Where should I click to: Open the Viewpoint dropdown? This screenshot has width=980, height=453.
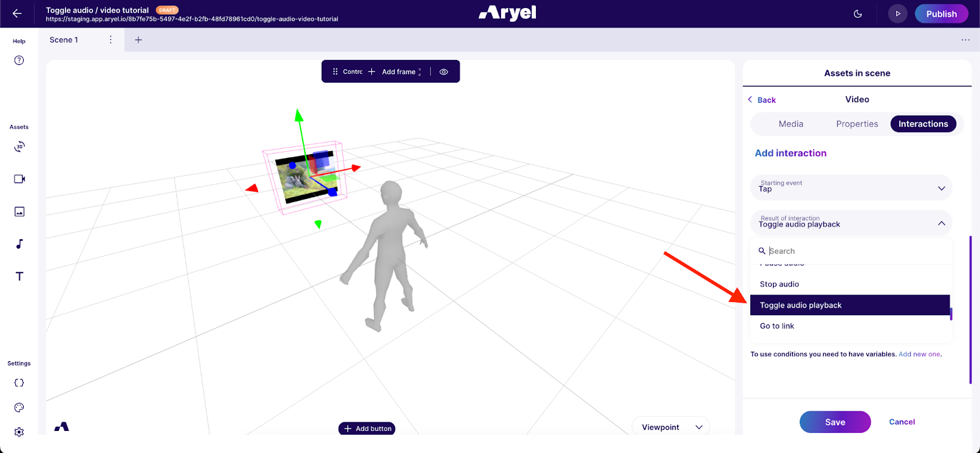tap(671, 427)
